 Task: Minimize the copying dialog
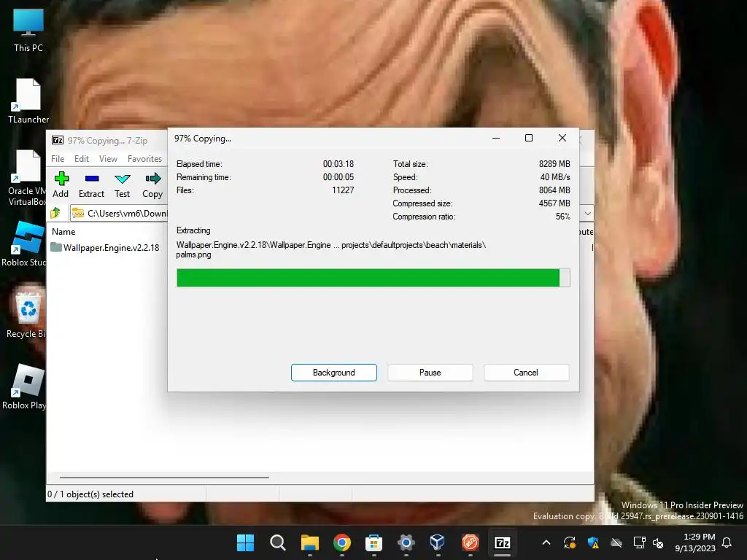[x=496, y=138]
